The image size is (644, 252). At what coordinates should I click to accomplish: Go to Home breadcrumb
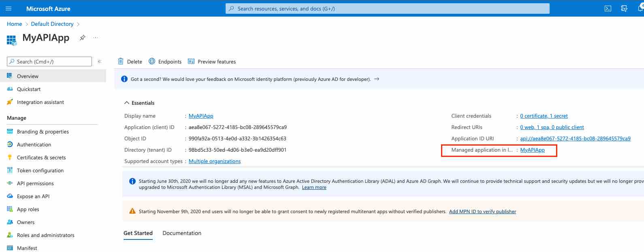(15, 24)
